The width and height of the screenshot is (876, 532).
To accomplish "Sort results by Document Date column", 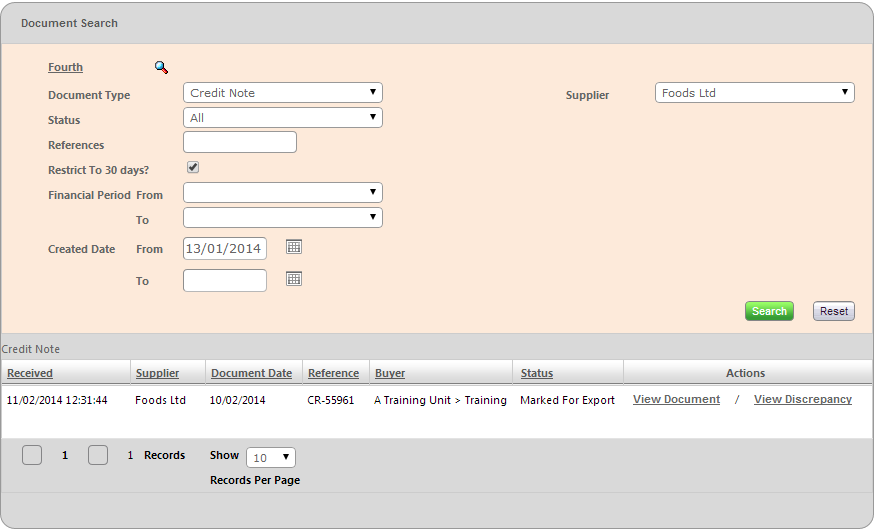I will pos(251,373).
